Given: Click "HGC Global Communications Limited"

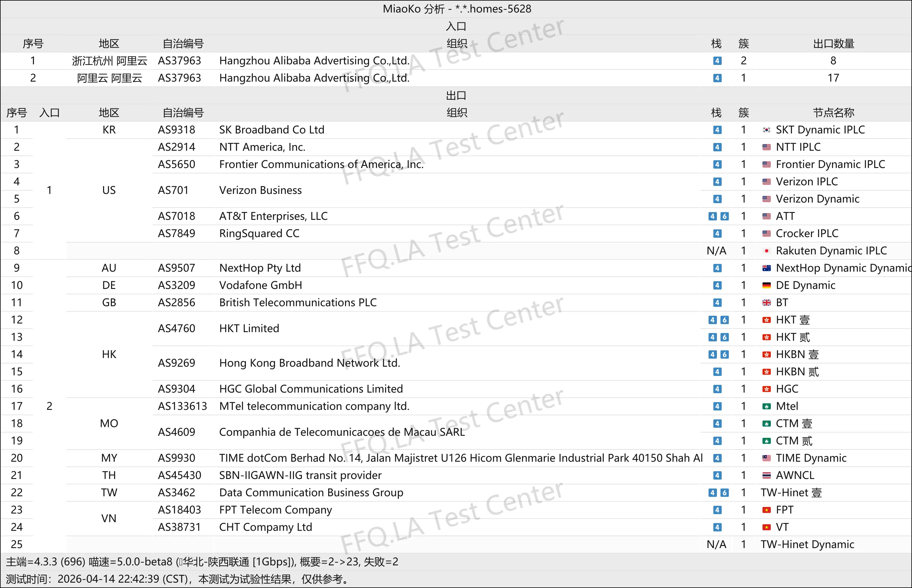Looking at the screenshot, I should click(311, 389).
